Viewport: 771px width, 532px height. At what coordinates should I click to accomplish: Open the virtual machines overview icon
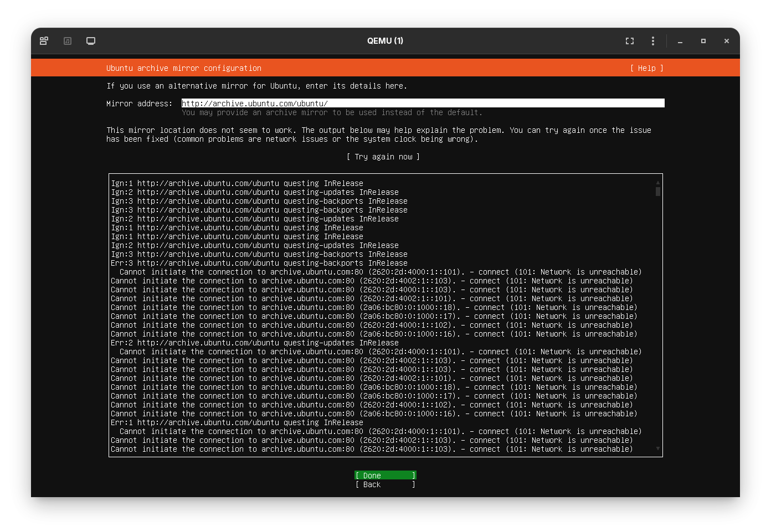click(44, 41)
